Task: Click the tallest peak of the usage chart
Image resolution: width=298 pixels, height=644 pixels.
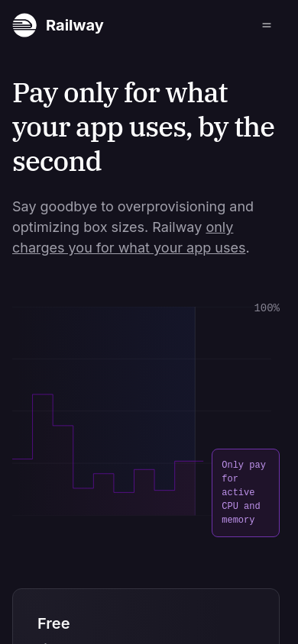Action: (43, 394)
